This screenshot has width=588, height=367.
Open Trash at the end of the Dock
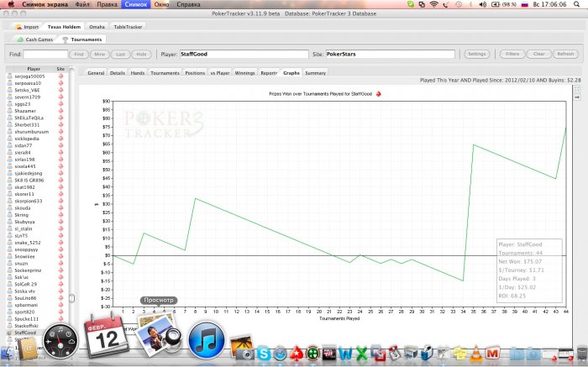tap(582, 353)
